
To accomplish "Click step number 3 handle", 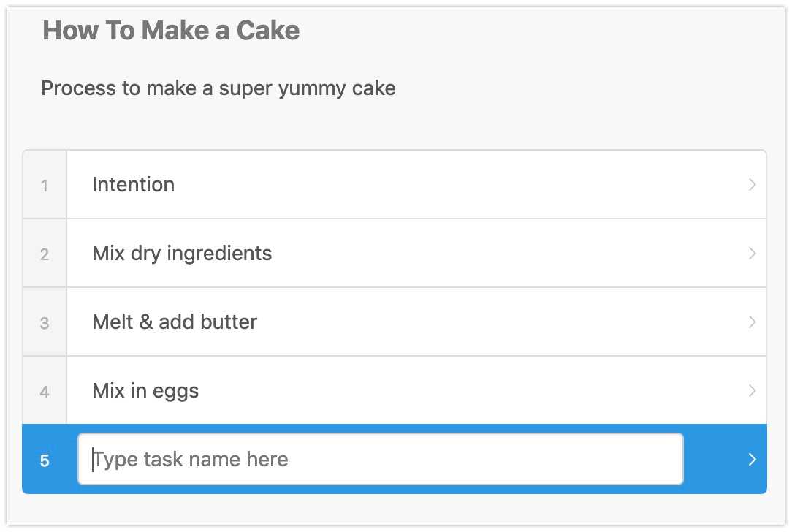I will [x=45, y=323].
